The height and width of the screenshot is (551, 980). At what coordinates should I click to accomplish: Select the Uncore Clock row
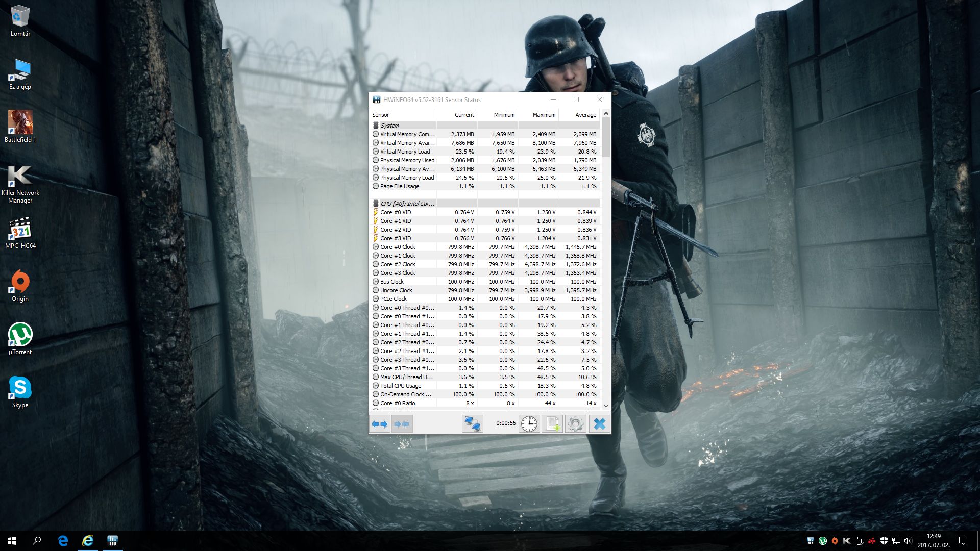click(x=484, y=290)
